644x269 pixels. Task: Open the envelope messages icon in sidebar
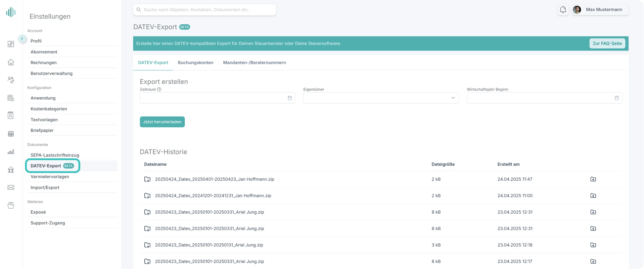(x=11, y=187)
